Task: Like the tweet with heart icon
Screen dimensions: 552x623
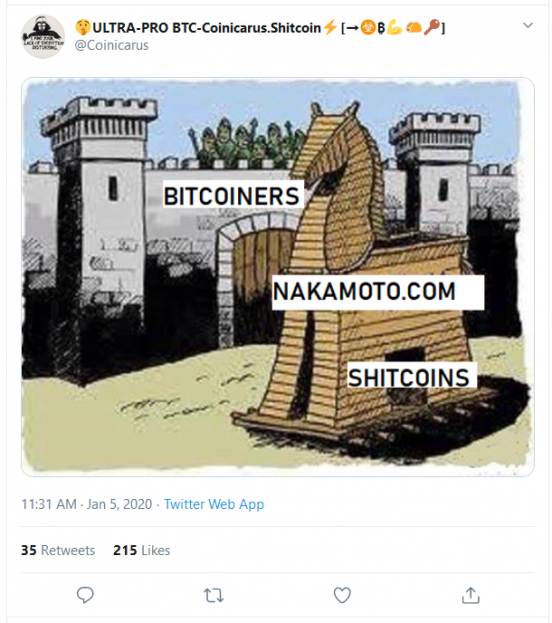Action: coord(342,595)
